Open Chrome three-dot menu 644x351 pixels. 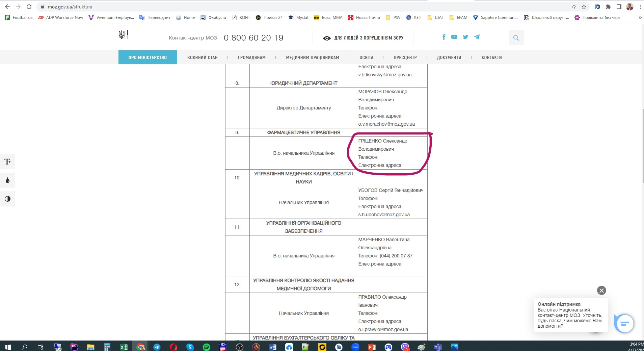click(640, 7)
